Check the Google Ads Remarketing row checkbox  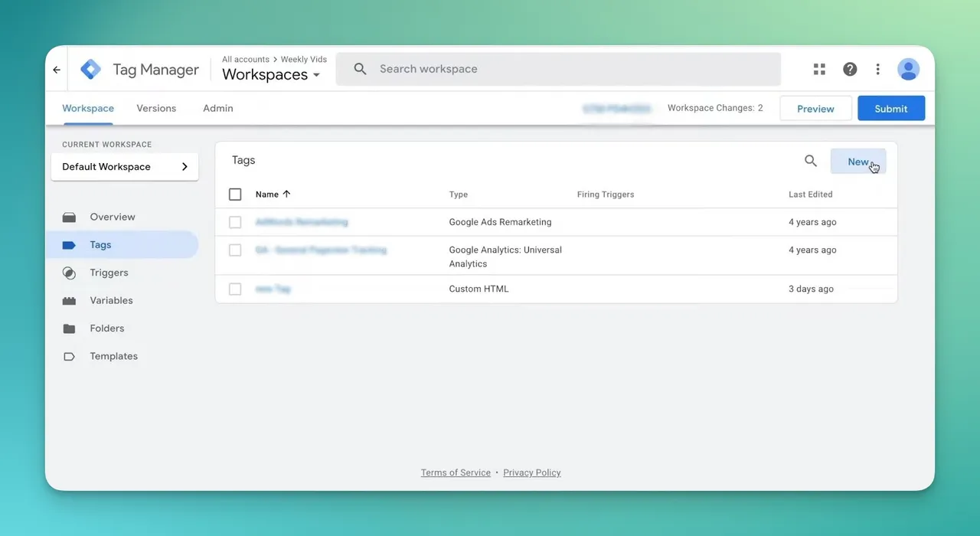[235, 222]
